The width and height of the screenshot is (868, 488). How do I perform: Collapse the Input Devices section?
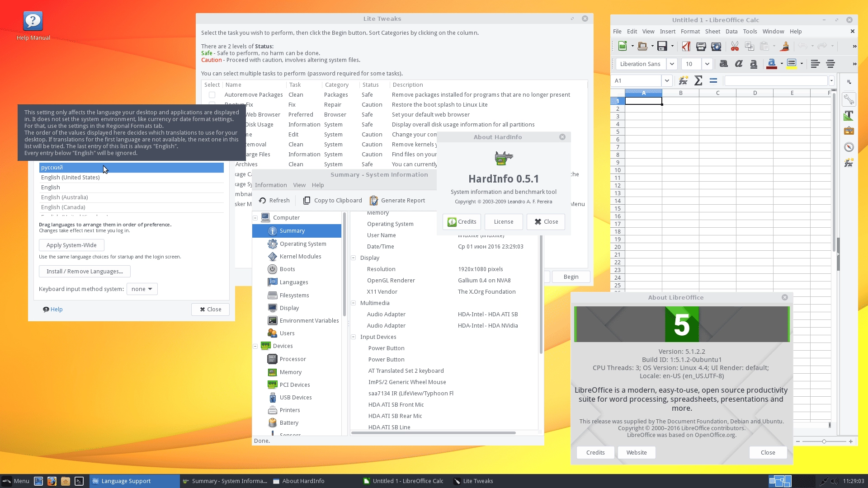click(x=354, y=337)
